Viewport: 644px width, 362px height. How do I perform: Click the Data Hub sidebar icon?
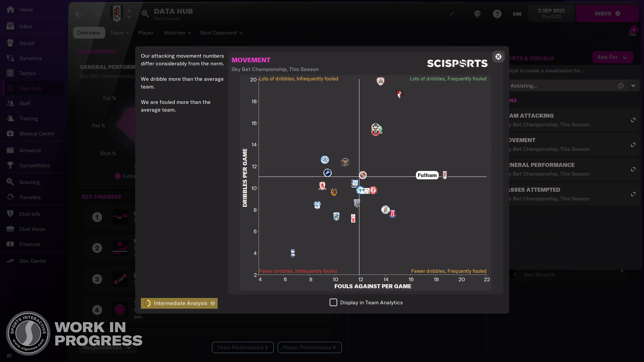pyautogui.click(x=11, y=88)
